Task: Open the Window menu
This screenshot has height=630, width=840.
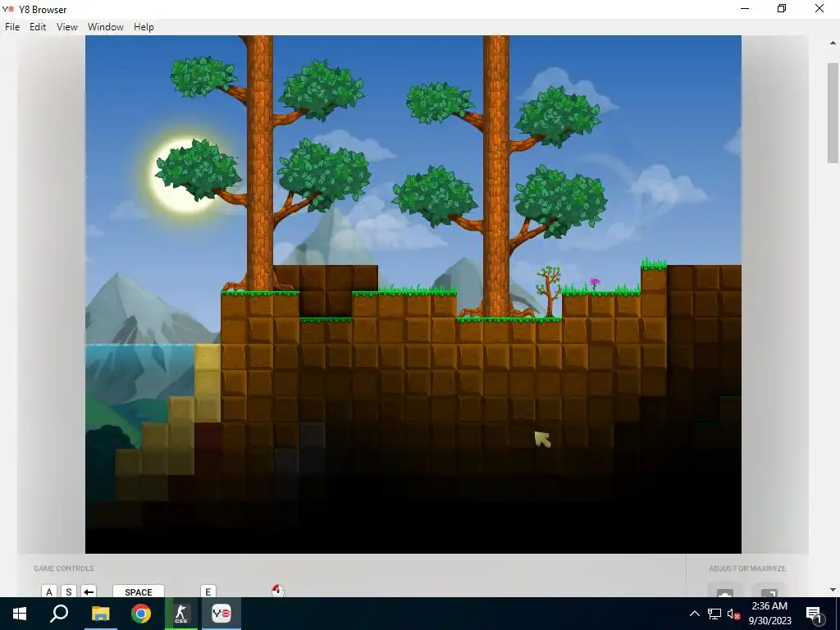Action: point(106,27)
